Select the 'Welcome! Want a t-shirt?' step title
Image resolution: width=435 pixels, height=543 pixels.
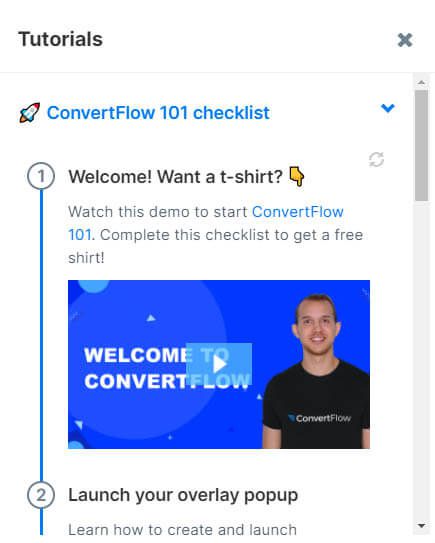[x=176, y=177]
